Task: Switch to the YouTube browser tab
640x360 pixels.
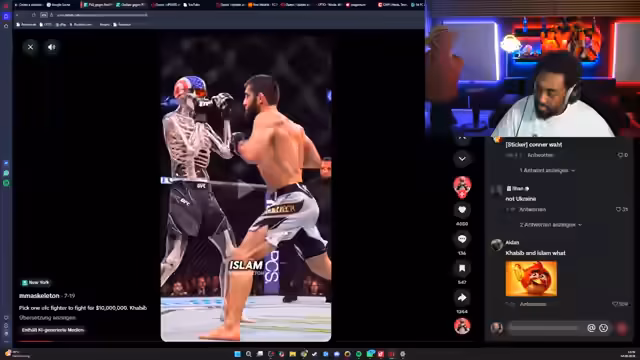Action: (192, 4)
